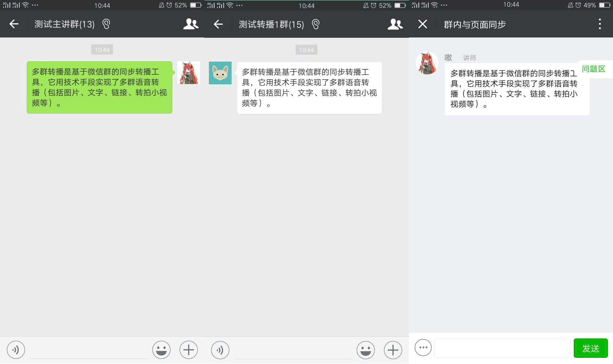Expand more options beside the sync page input
Screen dimensions: 613x364
pos(423,348)
